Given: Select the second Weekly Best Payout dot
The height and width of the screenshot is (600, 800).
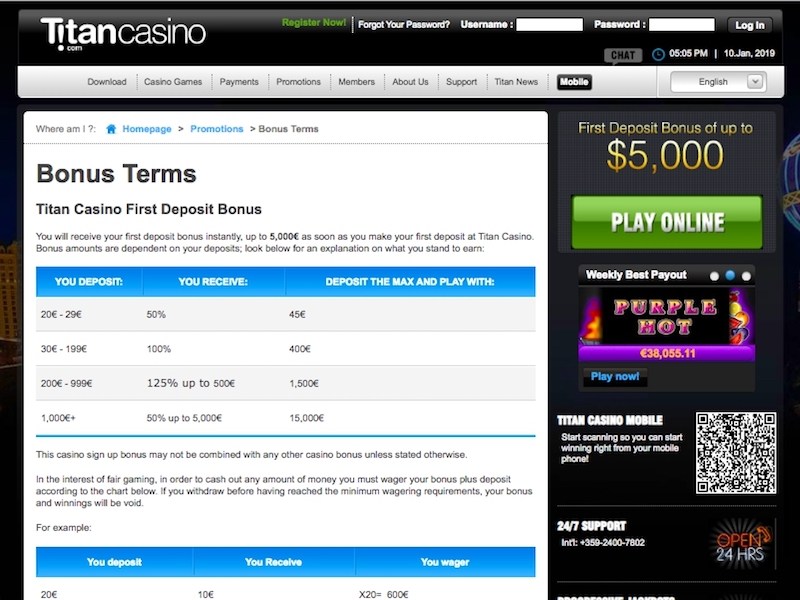Looking at the screenshot, I should pyautogui.click(x=730, y=275).
